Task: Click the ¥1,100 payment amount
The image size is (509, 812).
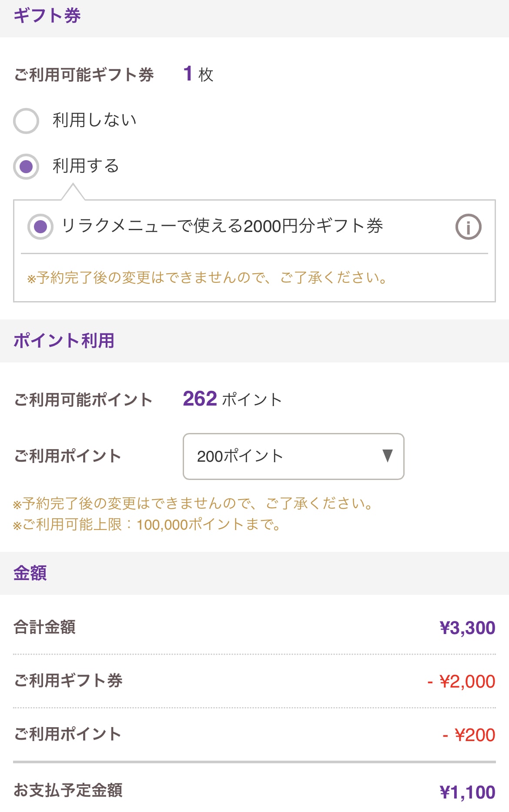Action: (467, 792)
